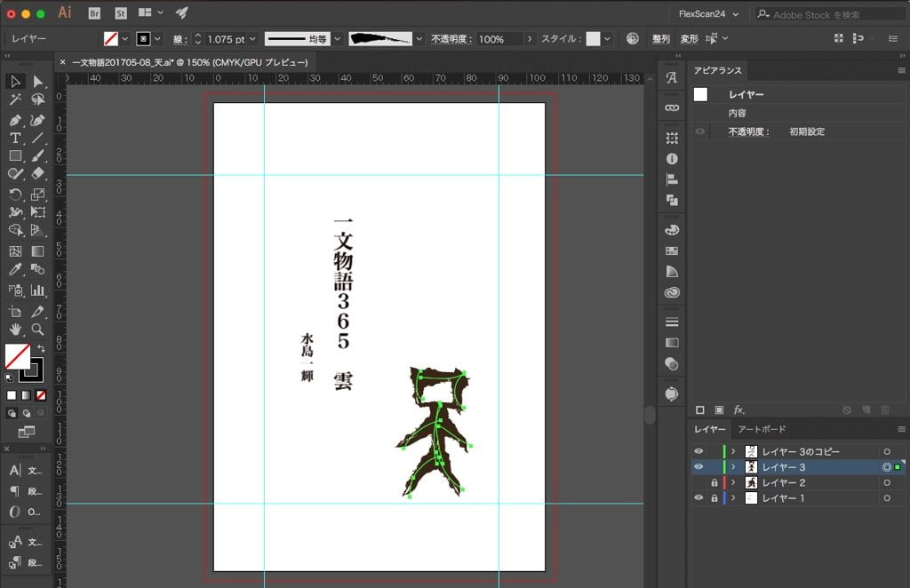Select the Gradient tool

pyautogui.click(x=37, y=251)
